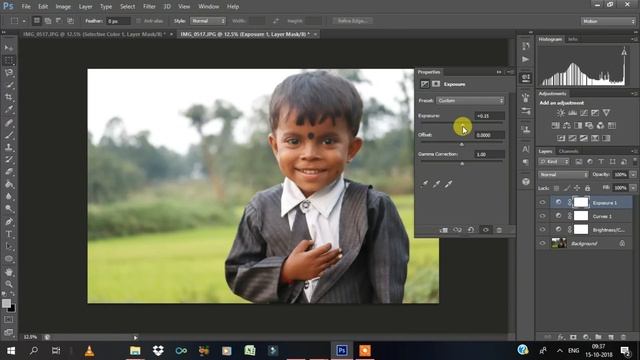Image resolution: width=640 pixels, height=360 pixels.
Task: Switch to the Channels tab
Action: [569, 151]
